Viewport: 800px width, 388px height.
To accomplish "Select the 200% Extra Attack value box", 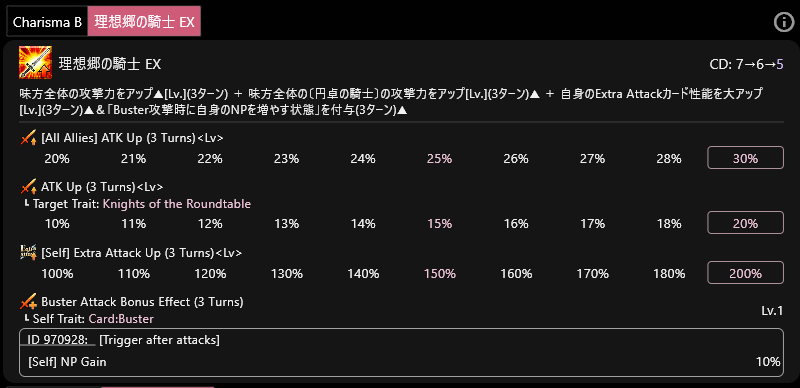I will pos(745,273).
